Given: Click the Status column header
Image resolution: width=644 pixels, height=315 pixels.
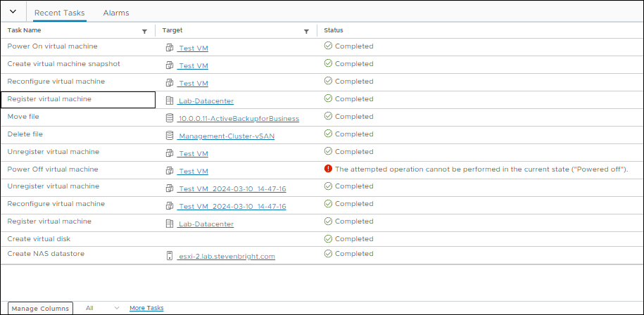Looking at the screenshot, I should point(334,30).
